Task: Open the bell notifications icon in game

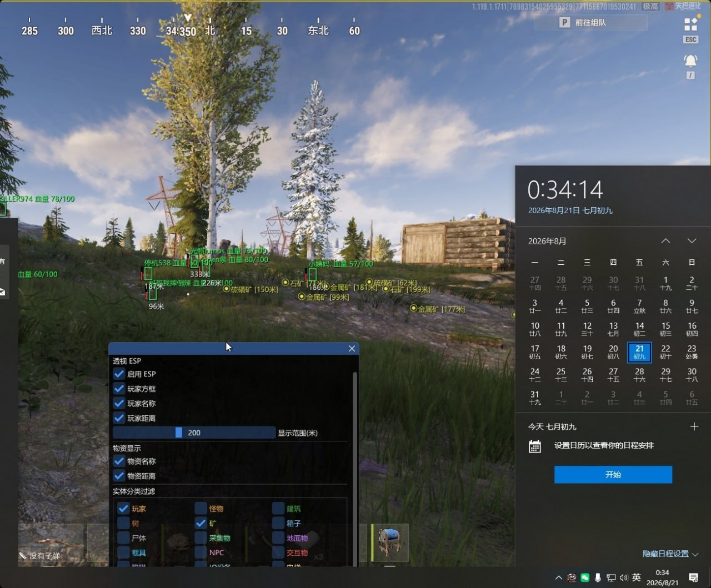Action: click(690, 61)
